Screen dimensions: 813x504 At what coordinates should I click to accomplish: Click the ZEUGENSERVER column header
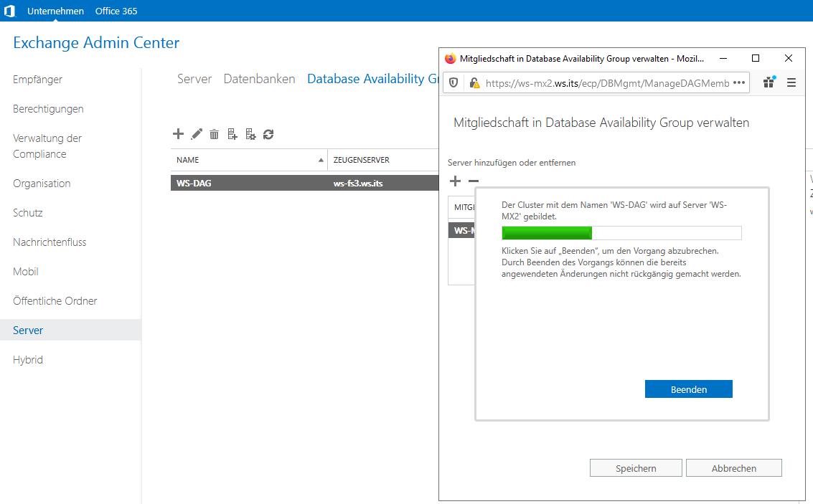point(362,160)
